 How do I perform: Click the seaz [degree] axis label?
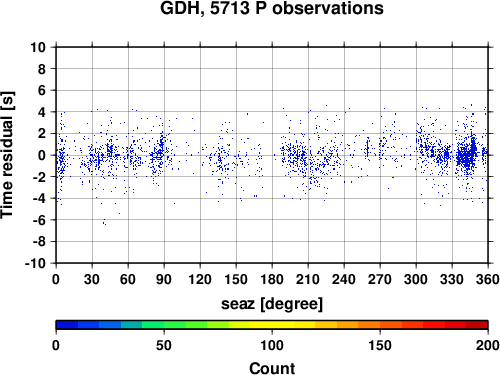(x=272, y=304)
